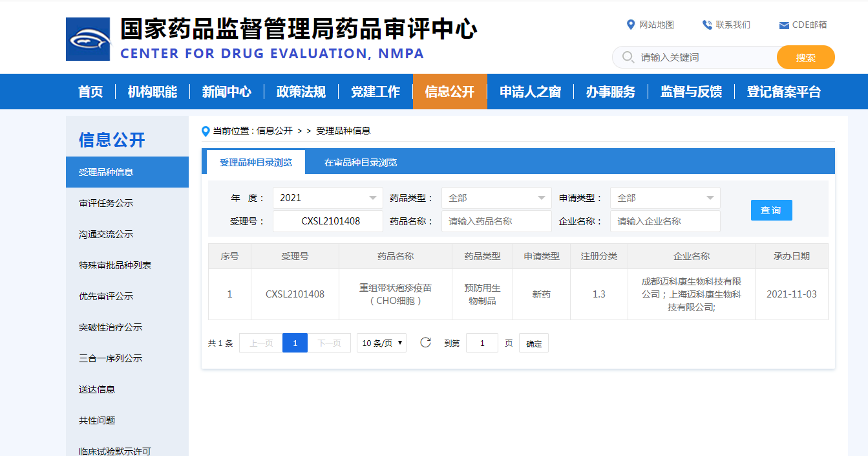
Task: Open the 年度 year dropdown
Action: click(328, 198)
